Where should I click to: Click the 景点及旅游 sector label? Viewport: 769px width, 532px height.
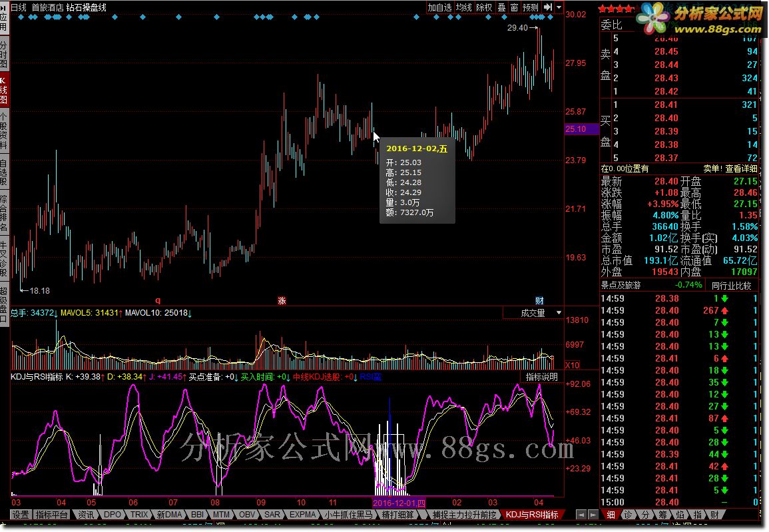point(621,286)
